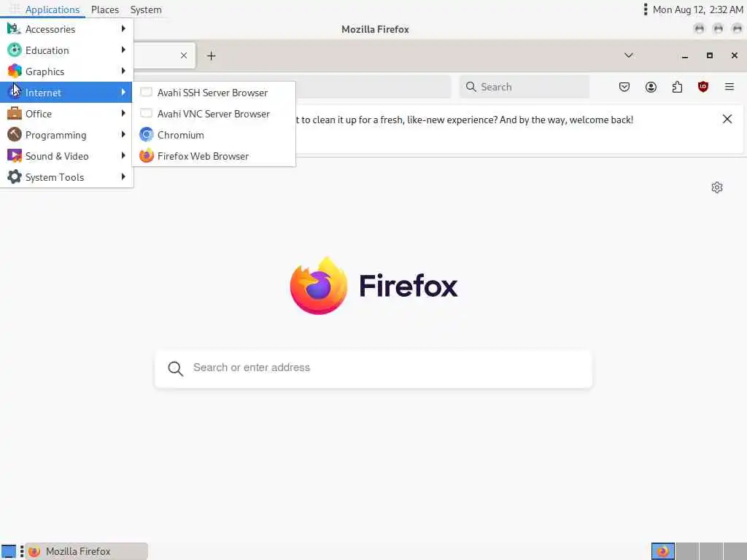The image size is (747, 560).
Task: Expand the list all tabs chevron
Action: [x=628, y=55]
